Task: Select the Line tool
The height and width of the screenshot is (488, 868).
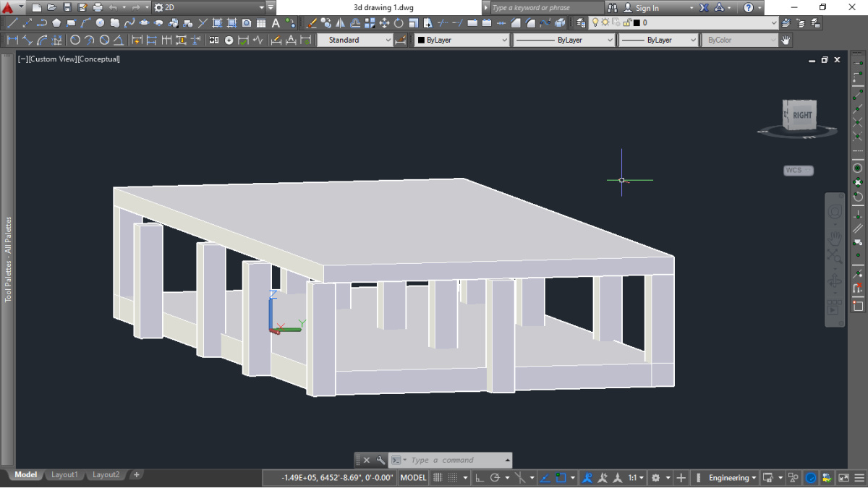Action: click(x=13, y=22)
